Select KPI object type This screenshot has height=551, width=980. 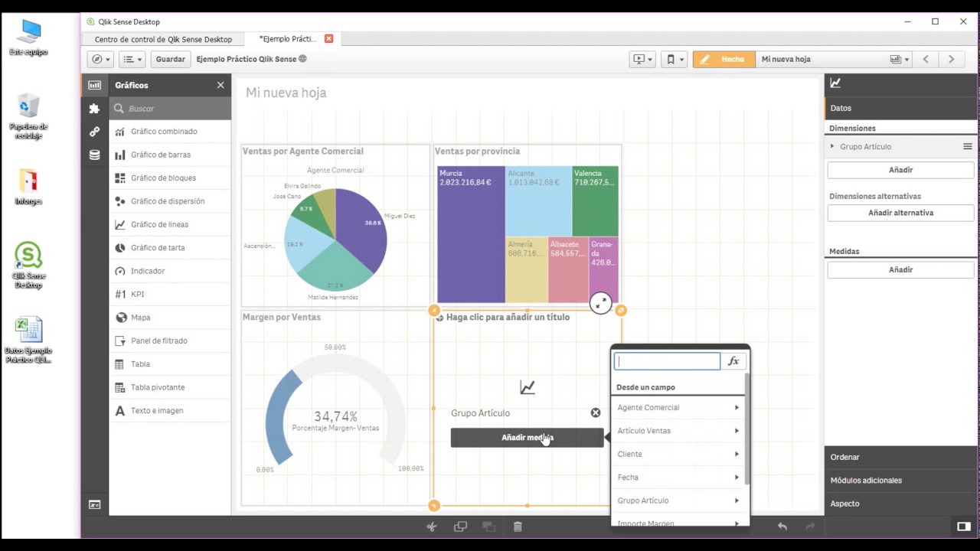tap(170, 294)
